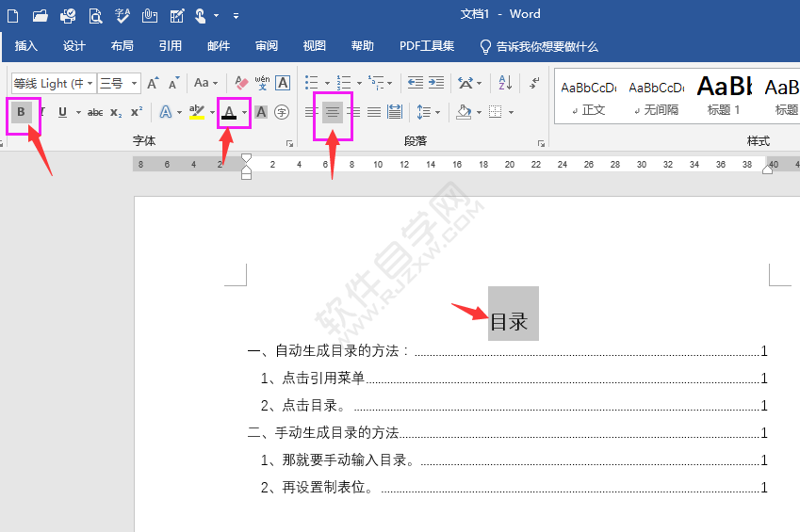Click the 等线 Light font name box

[x=48, y=83]
